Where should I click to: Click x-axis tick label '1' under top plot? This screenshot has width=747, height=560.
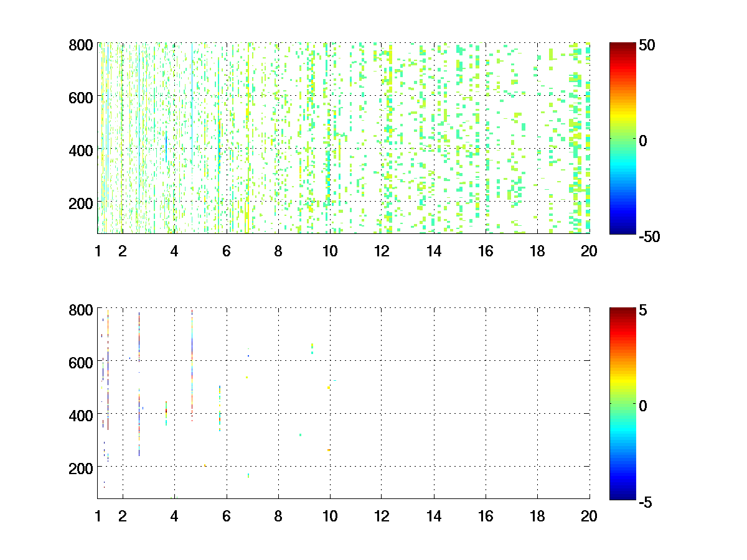point(98,251)
